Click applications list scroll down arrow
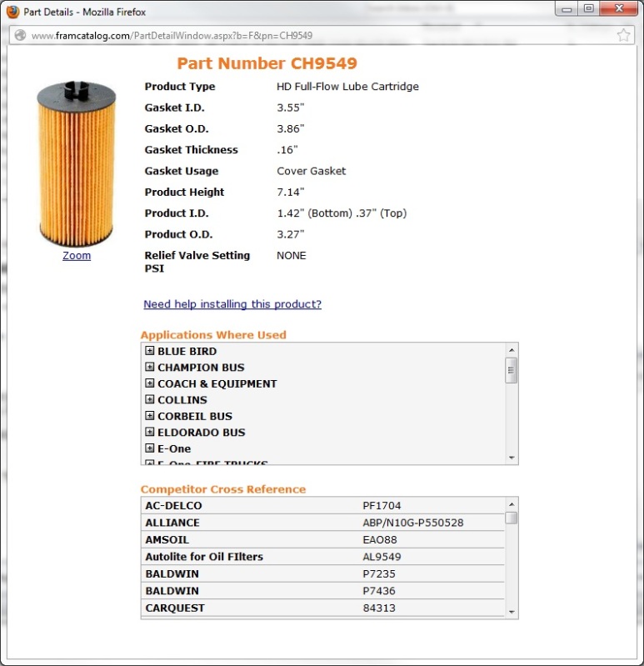 tap(512, 458)
